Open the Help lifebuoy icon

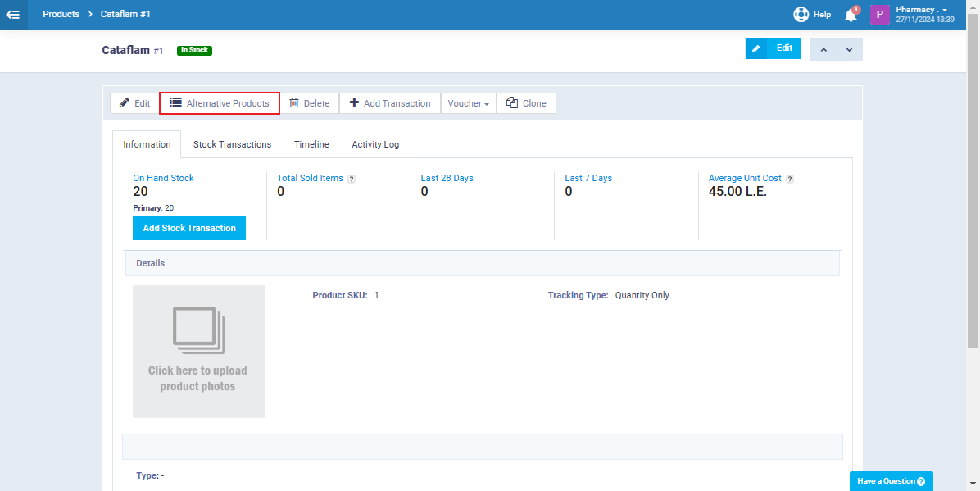801,15
